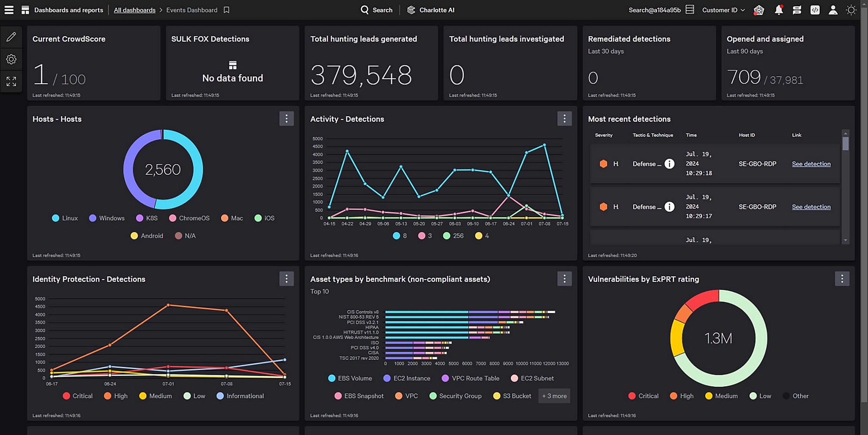Open the hamburger navigation menu
This screenshot has height=435, width=868.
8,10
